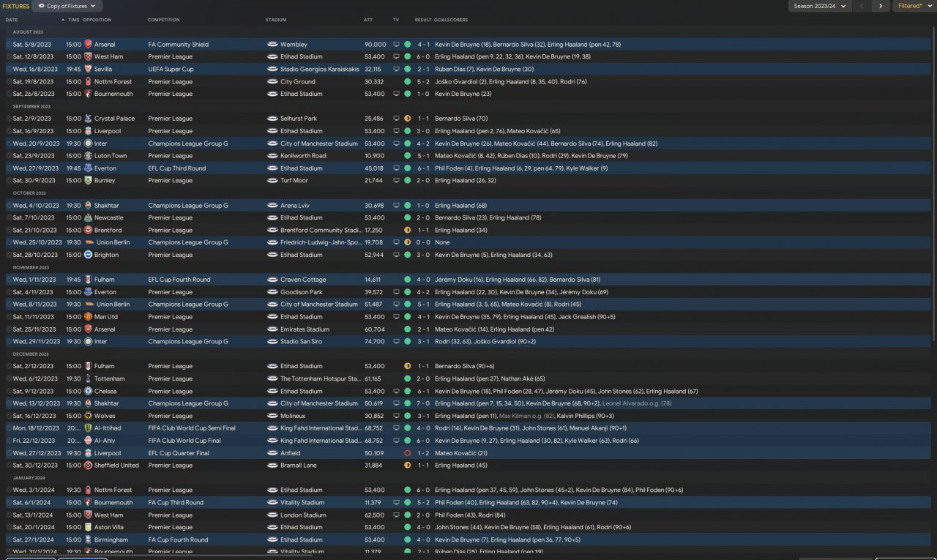Click the Tottenham club badge
The height and width of the screenshot is (560, 937).
pos(88,379)
